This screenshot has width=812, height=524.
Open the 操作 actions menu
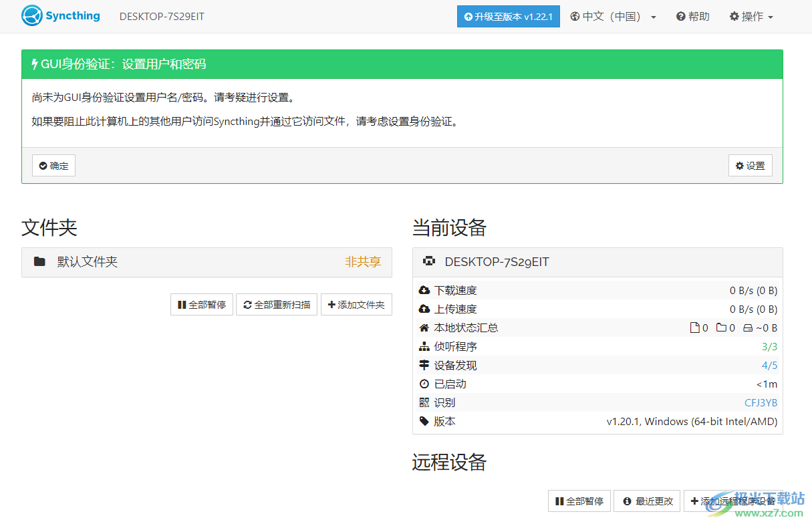751,17
